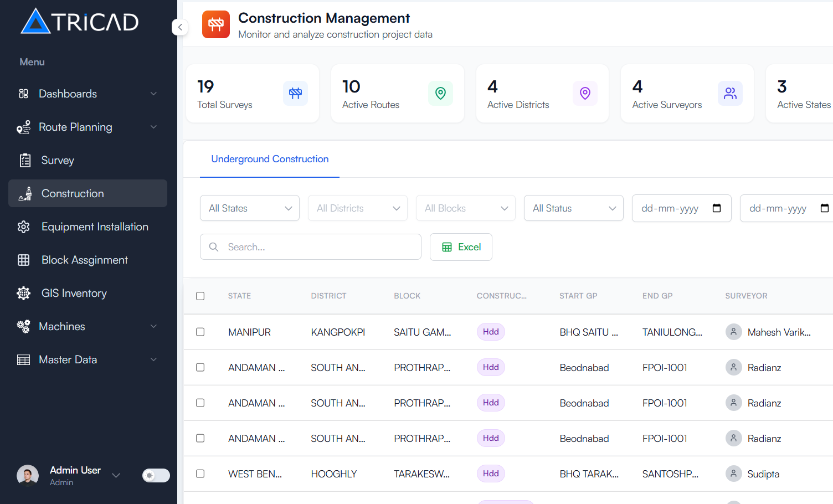The image size is (833, 504).
Task: Click surveyor Mahesh Varik link
Action: coord(779,332)
